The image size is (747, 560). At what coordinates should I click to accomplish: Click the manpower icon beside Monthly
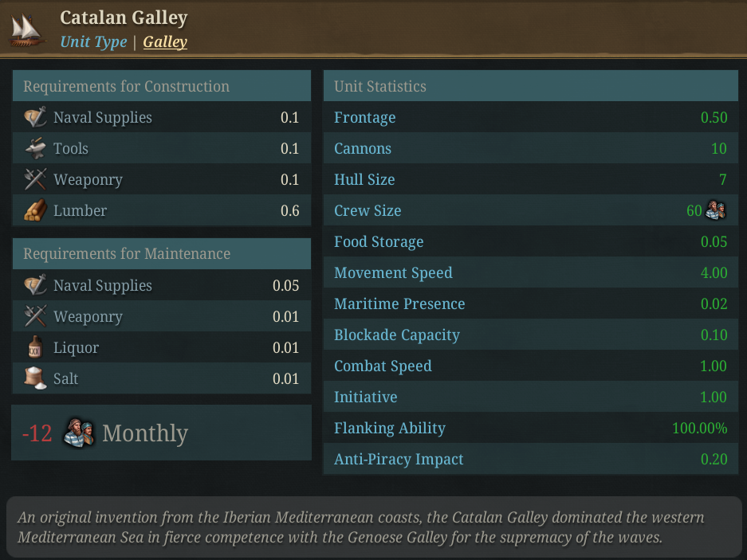click(x=79, y=433)
